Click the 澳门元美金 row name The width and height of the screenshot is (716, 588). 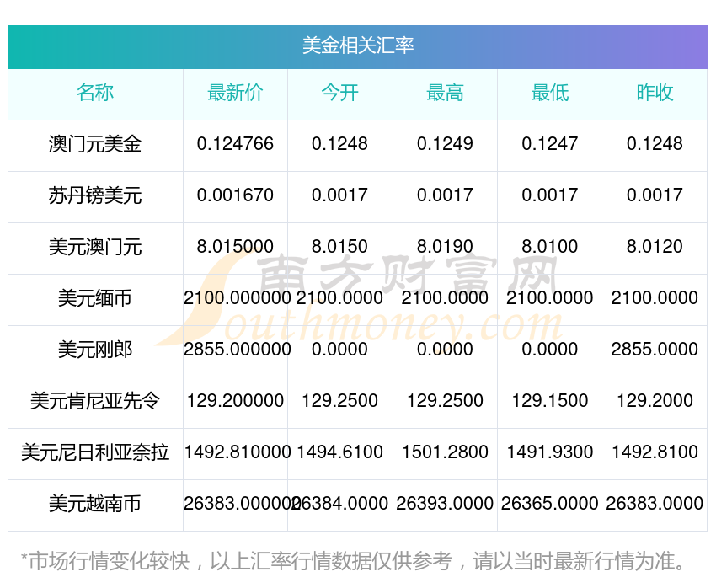pos(95,144)
